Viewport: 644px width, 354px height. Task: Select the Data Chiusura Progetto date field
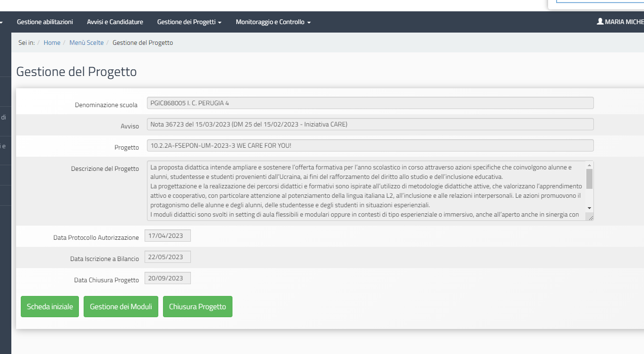pyautogui.click(x=168, y=278)
